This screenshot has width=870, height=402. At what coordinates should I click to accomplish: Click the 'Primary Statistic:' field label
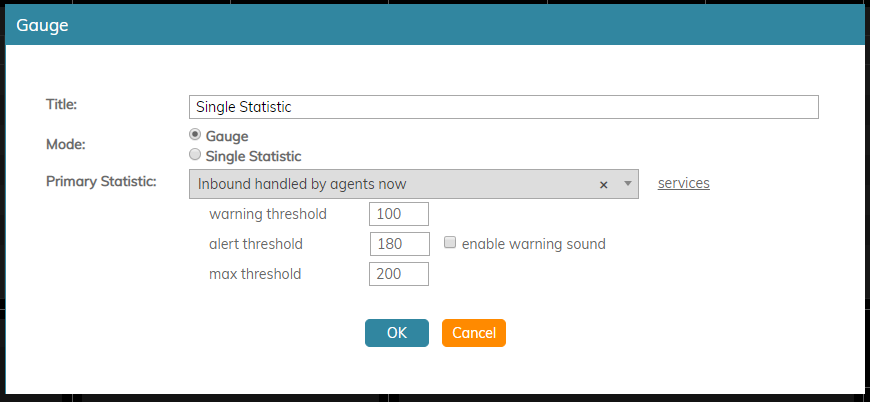102,182
